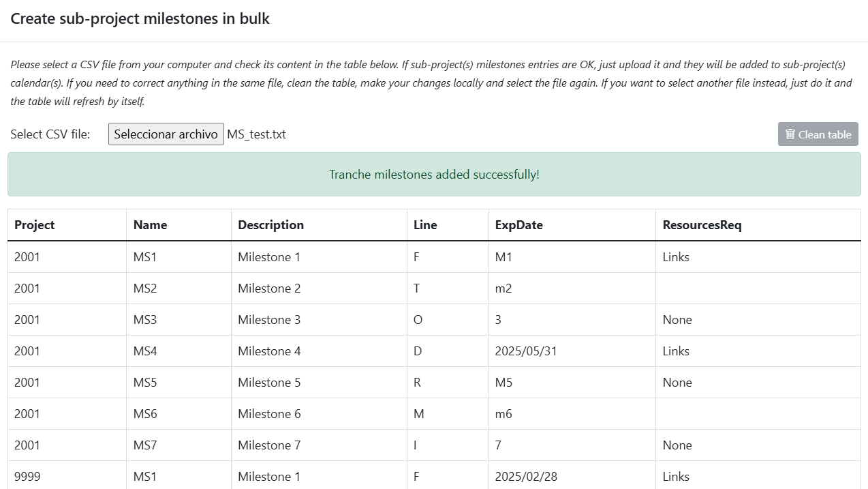The height and width of the screenshot is (489, 868).
Task: Click the Line cell 'O' in MS3 row
Action: [448, 320]
